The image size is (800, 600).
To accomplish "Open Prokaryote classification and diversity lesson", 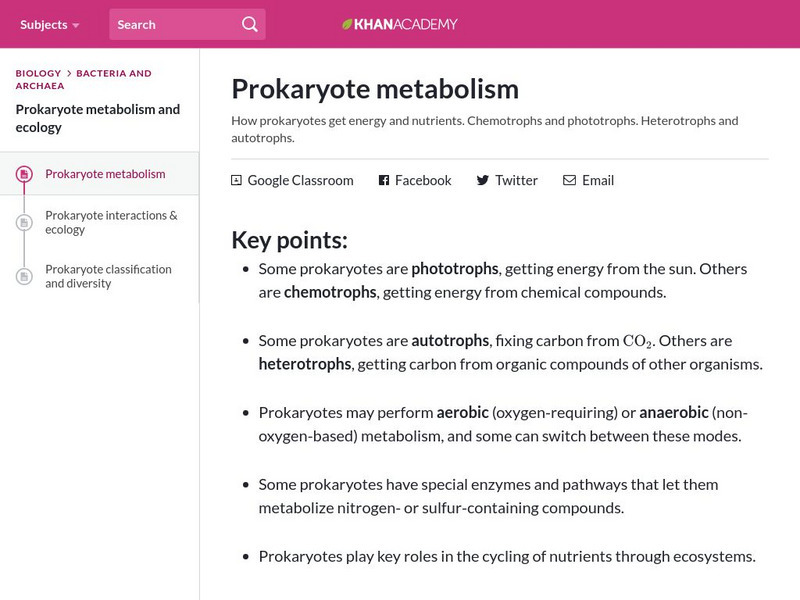I will click(x=108, y=276).
